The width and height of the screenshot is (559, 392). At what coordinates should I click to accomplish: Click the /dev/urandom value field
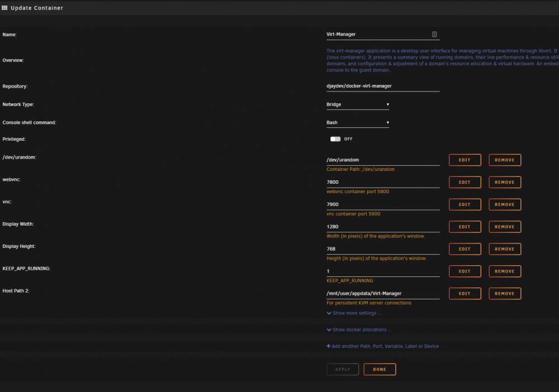(383, 160)
